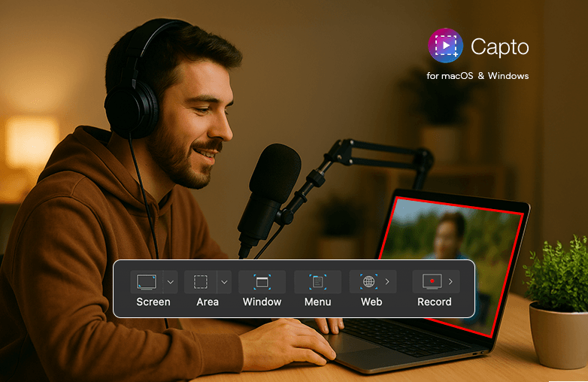The height and width of the screenshot is (382, 588).
Task: Open the Area capture dropdown arrow
Action: tap(224, 282)
